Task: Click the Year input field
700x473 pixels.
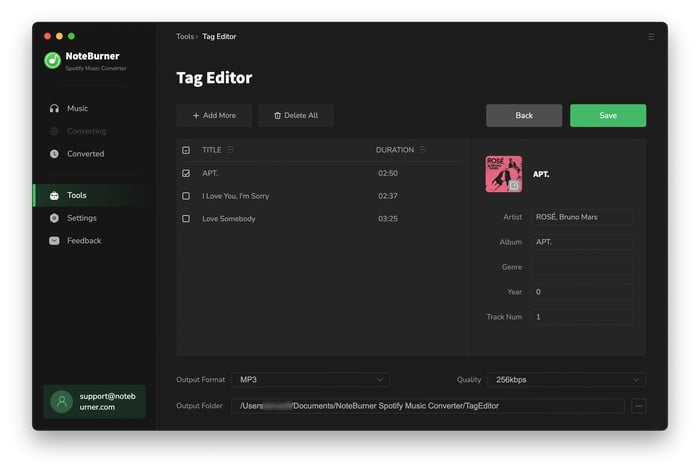Action: tap(582, 292)
